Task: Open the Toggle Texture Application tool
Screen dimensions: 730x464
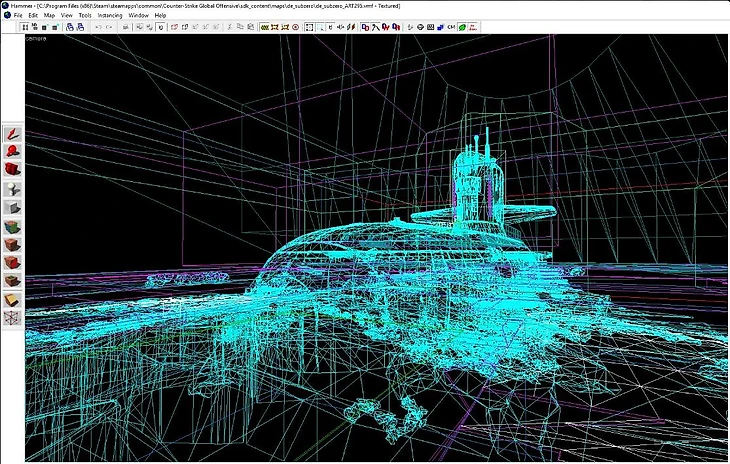Action: point(12,226)
